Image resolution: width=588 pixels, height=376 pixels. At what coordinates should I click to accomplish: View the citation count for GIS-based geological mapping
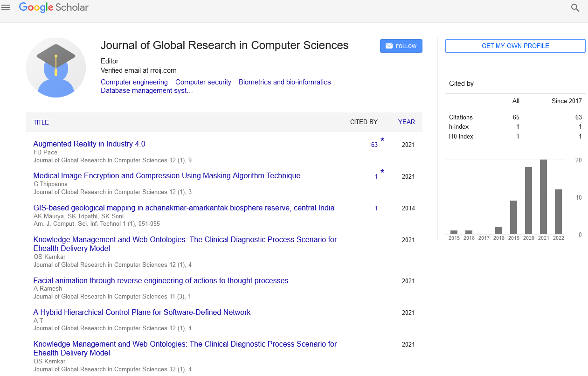[x=376, y=209]
